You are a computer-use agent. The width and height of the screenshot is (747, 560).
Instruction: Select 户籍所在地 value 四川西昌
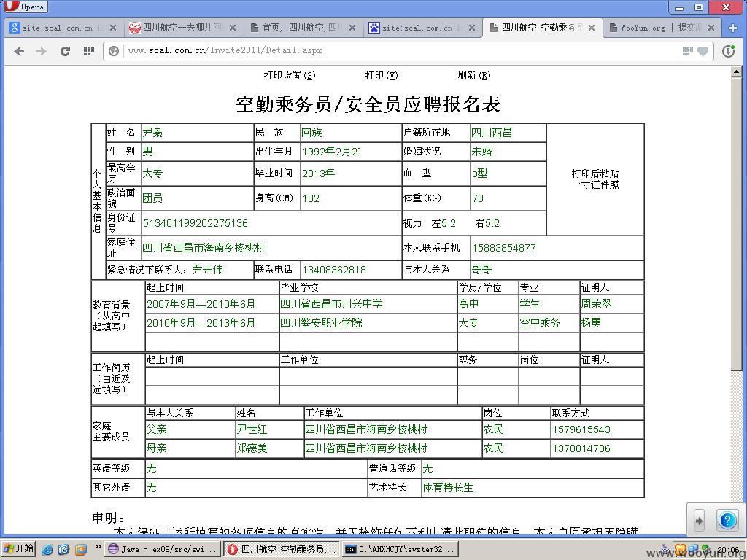pyautogui.click(x=492, y=133)
